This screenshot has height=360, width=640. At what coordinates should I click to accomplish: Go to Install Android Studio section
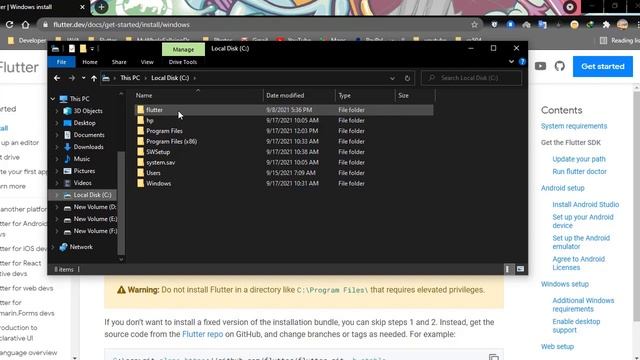585,204
